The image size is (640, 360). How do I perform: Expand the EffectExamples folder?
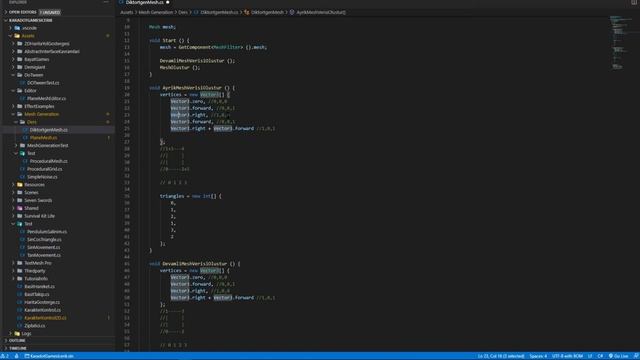click(39, 107)
